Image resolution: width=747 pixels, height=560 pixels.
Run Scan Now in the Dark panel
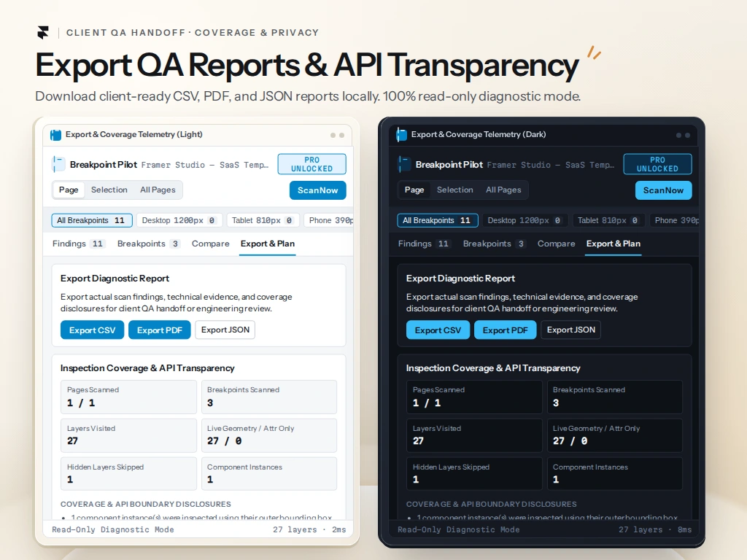(663, 190)
